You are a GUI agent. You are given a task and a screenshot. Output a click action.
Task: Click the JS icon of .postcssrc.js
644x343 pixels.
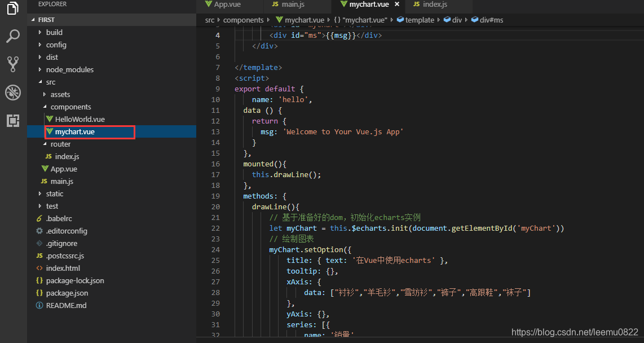click(x=39, y=256)
